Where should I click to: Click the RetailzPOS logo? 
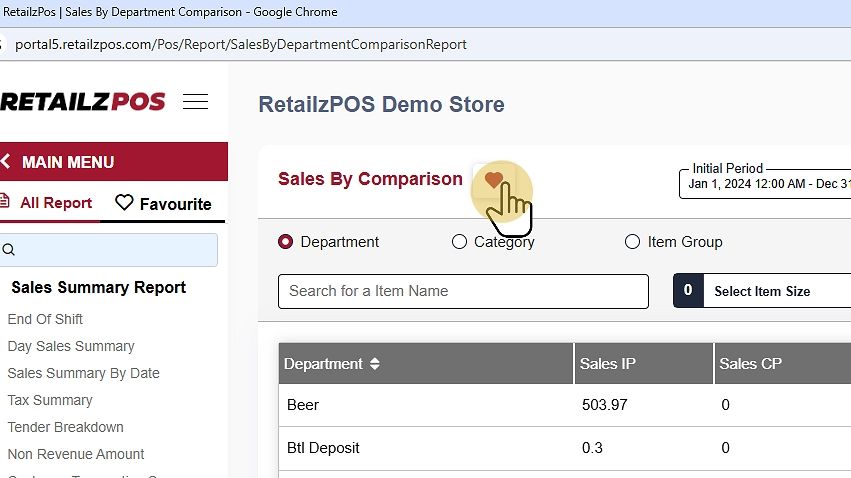[x=82, y=101]
